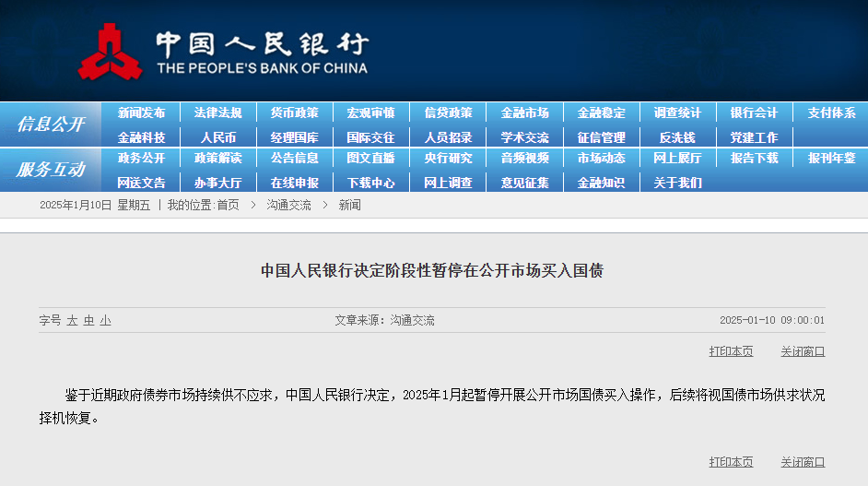Open 报告下载 section
Viewport: 868px width, 486px height.
754,159
